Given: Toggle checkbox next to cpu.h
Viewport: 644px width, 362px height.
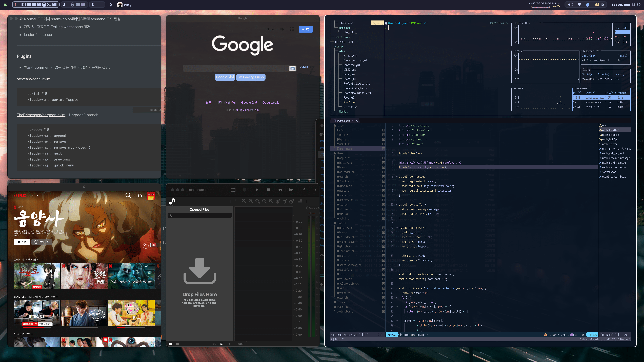Looking at the screenshot, I should coord(383,130).
